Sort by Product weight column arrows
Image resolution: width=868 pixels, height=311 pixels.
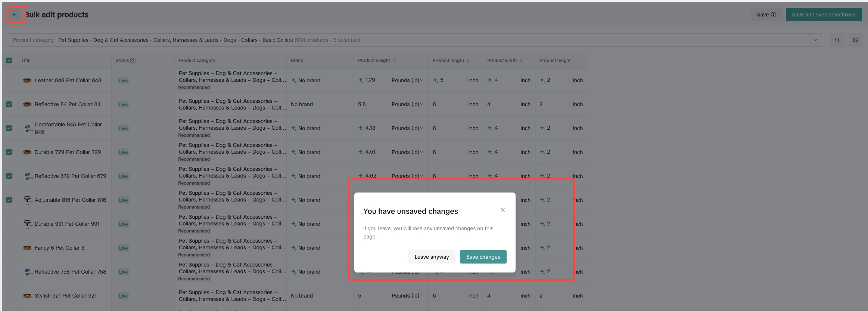(394, 61)
